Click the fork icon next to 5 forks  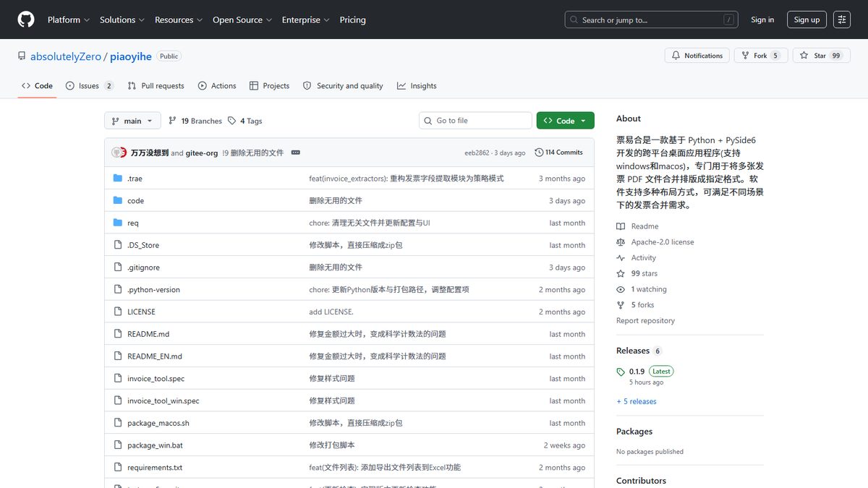pyautogui.click(x=621, y=305)
